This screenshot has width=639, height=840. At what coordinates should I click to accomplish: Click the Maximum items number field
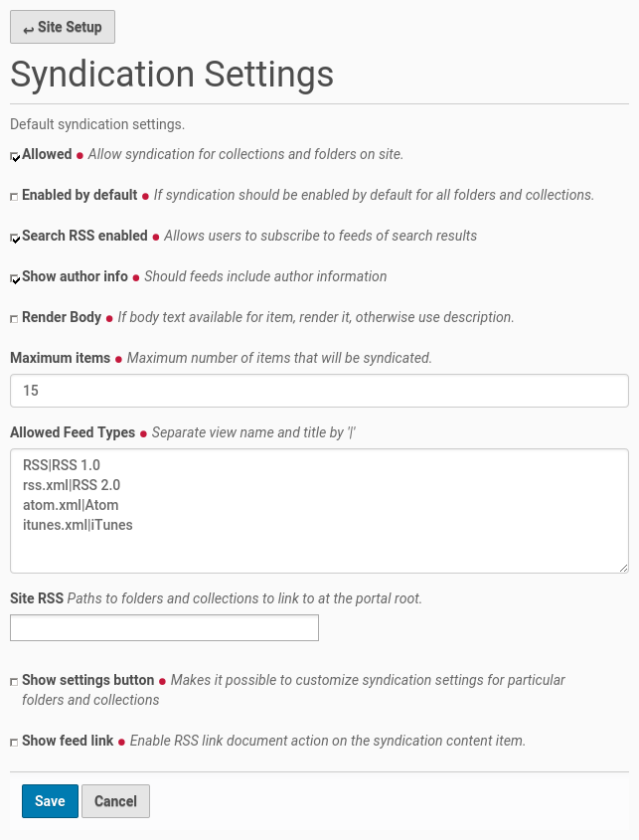(x=319, y=391)
